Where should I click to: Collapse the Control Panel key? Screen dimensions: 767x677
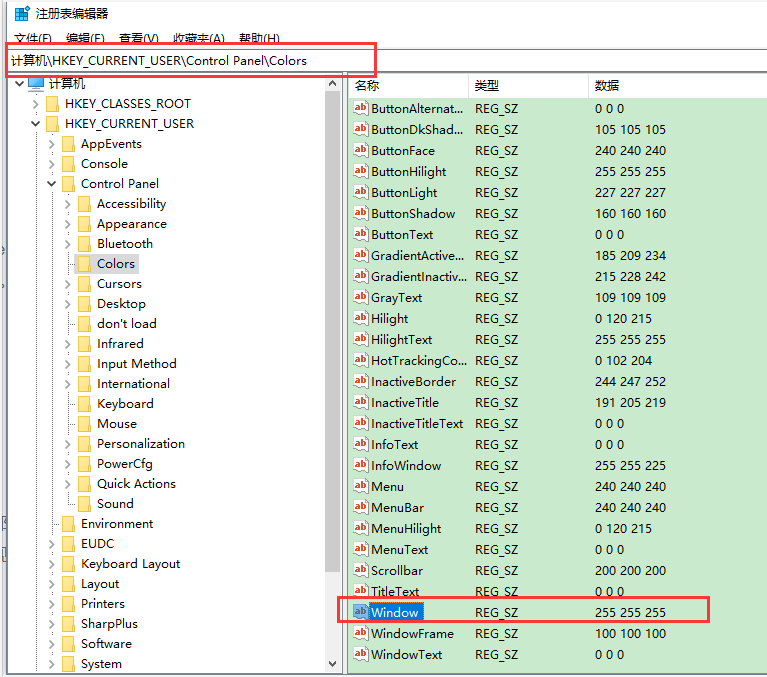51,184
